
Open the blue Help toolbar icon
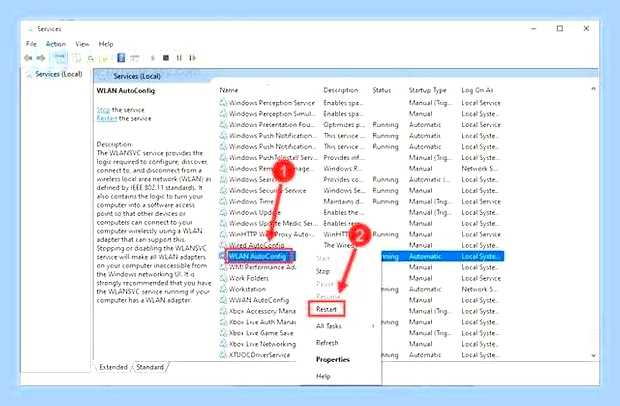point(121,58)
